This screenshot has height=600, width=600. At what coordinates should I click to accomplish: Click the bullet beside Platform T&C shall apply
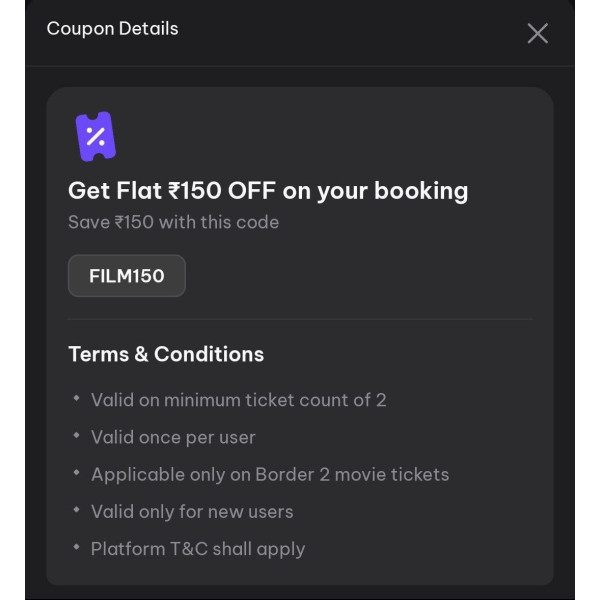[x=76, y=547]
